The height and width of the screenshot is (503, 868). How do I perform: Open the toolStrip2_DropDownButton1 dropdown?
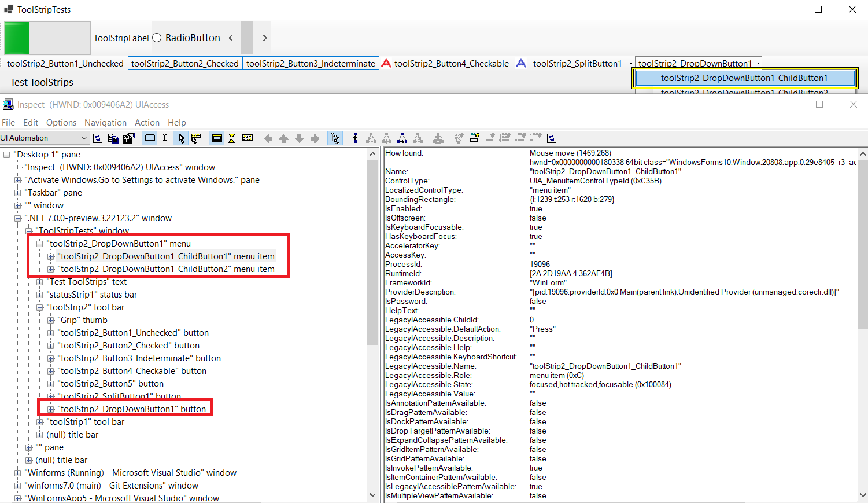[x=758, y=63]
